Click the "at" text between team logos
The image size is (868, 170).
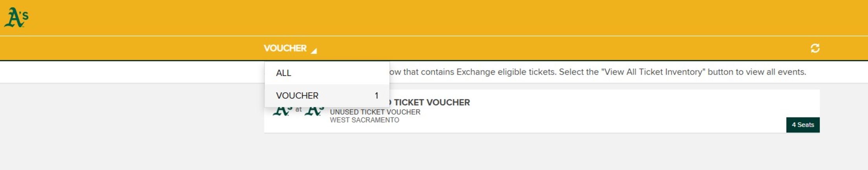click(x=298, y=110)
